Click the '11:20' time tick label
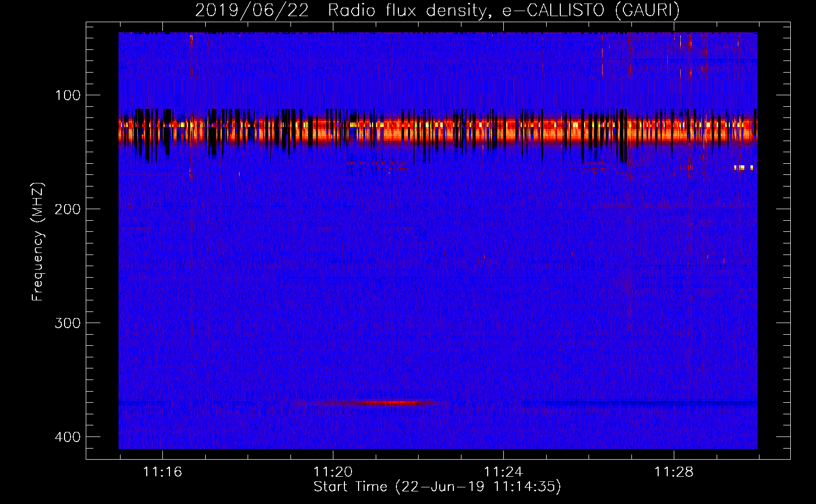This screenshot has width=816, height=504. (x=333, y=472)
